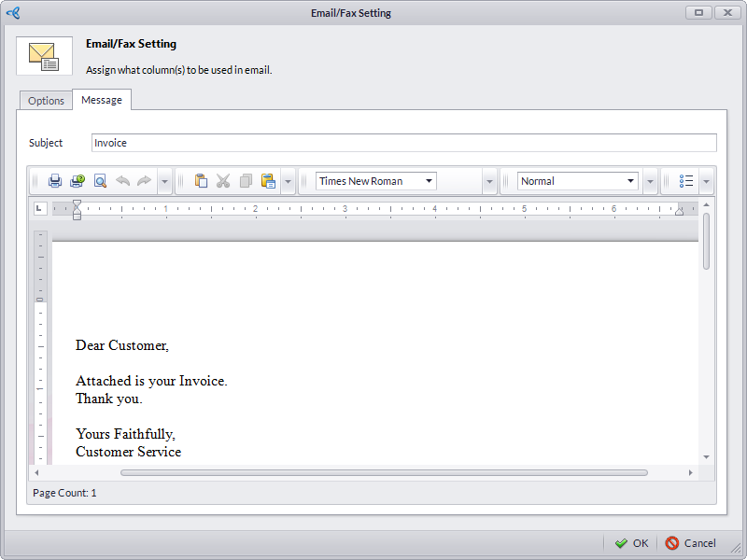The width and height of the screenshot is (747, 560).
Task: Open the Normal style dropdown
Action: [630, 181]
